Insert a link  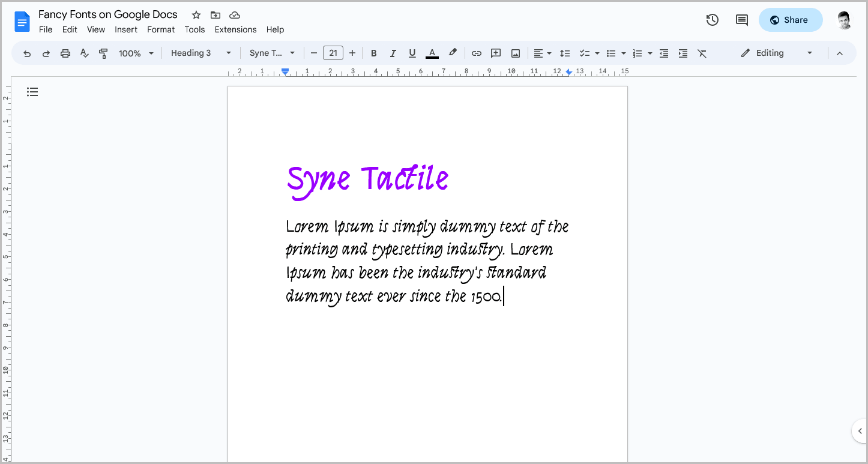476,53
